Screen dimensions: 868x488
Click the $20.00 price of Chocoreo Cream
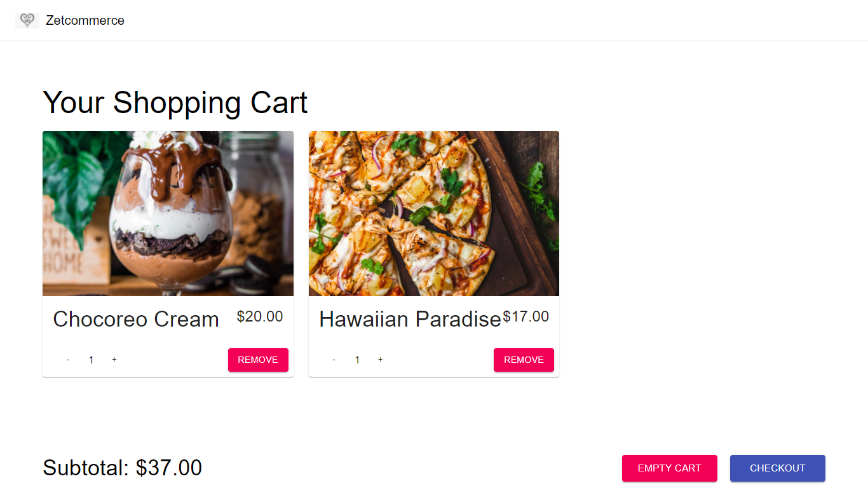point(260,316)
